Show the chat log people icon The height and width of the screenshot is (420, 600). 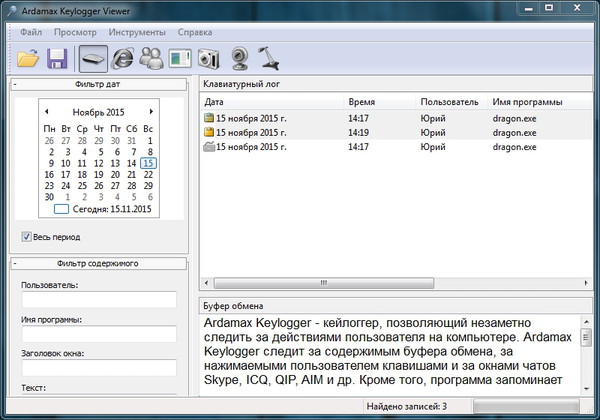pos(152,59)
